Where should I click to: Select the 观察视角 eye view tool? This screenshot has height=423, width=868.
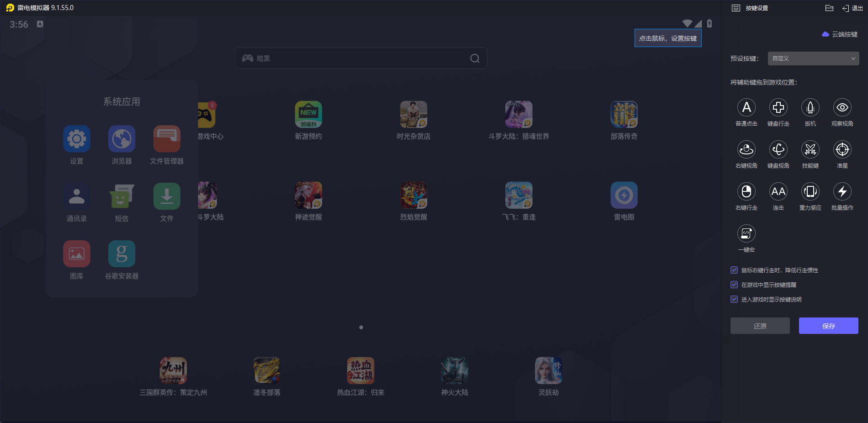point(842,108)
